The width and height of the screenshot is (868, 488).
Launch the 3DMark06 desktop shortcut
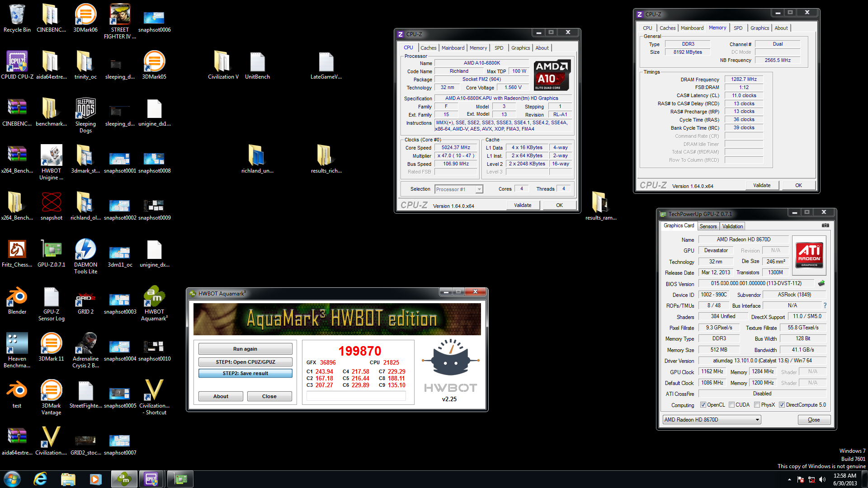(x=85, y=18)
